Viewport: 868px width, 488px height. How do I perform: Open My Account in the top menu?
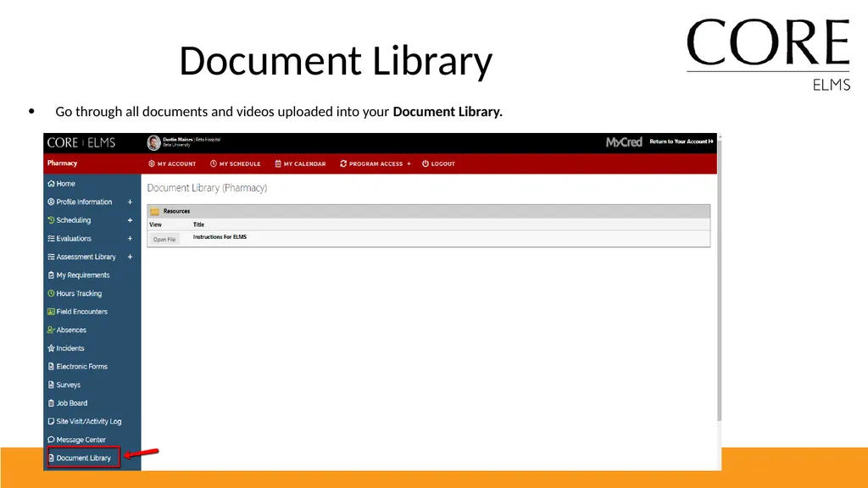click(x=172, y=164)
